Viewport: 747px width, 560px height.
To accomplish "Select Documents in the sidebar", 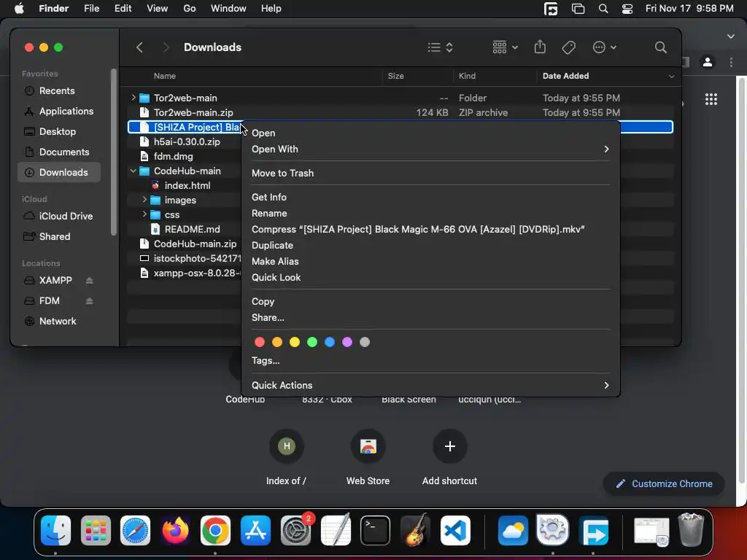I will [58, 152].
